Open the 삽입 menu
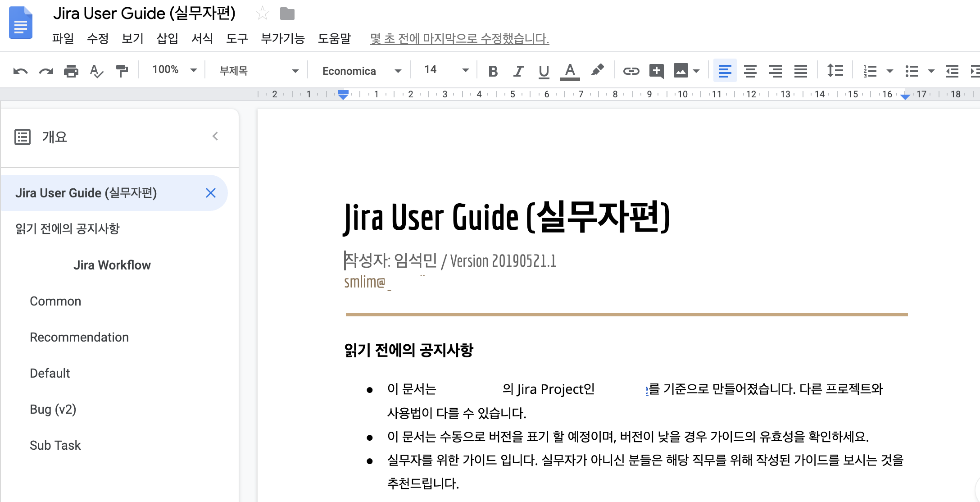 point(167,38)
